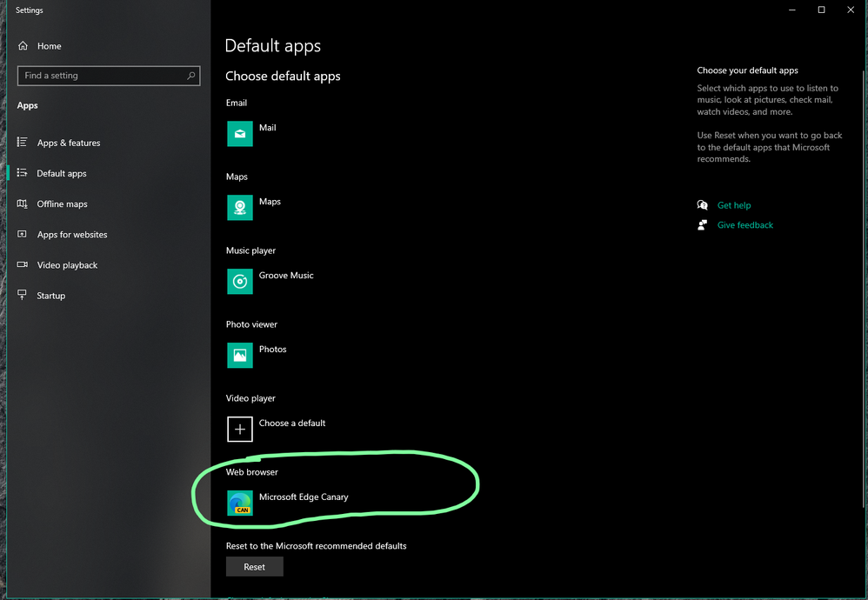Click 'Choose your default apps' side heading
This screenshot has width=868, height=600.
click(x=747, y=70)
